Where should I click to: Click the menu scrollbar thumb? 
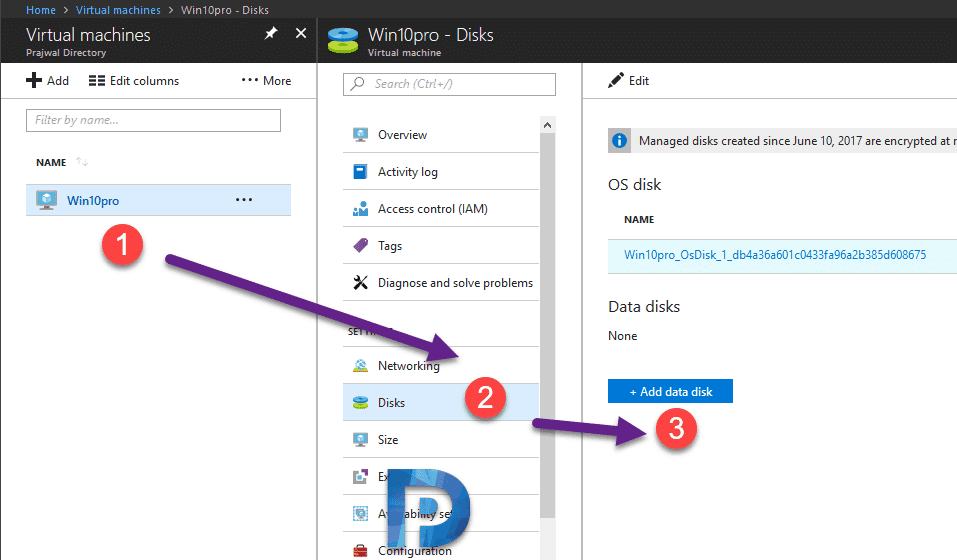pyautogui.click(x=547, y=326)
